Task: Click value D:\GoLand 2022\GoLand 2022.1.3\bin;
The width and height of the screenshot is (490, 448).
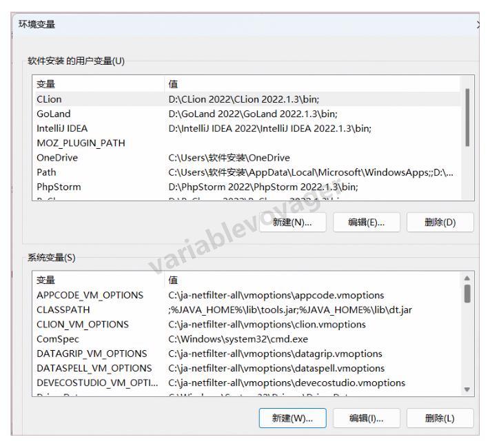Action: [x=253, y=114]
